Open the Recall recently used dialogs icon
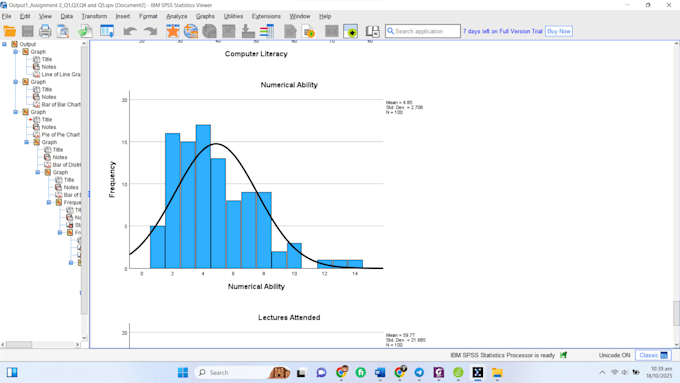This screenshot has width=680, height=383. (107, 31)
